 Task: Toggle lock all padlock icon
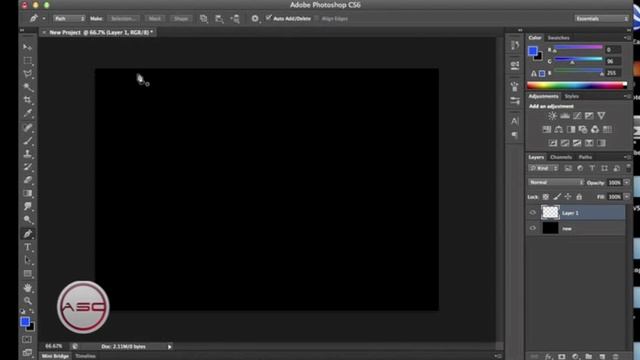pyautogui.click(x=579, y=197)
